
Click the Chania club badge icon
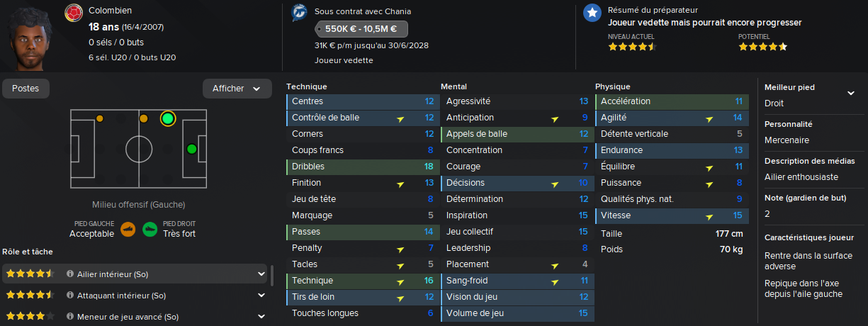[x=300, y=13]
